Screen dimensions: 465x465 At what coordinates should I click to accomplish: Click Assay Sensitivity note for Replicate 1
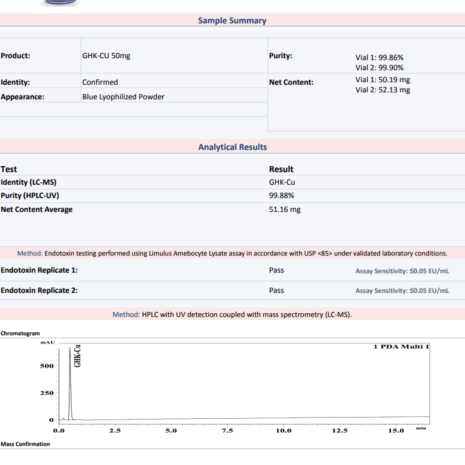coord(402,271)
